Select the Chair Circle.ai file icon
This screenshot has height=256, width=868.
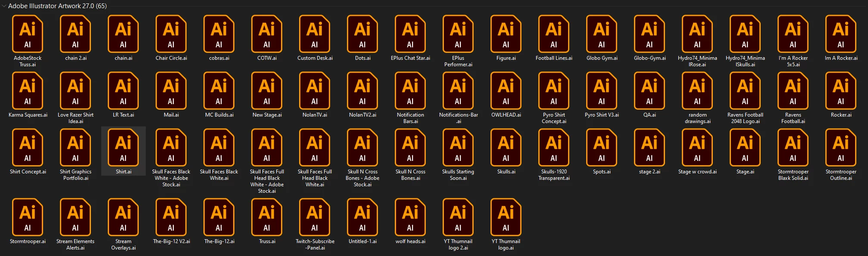[171, 34]
